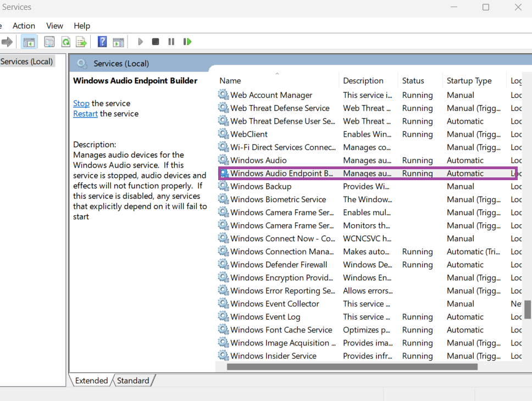
Task: Click the Restart the service link
Action: [85, 114]
